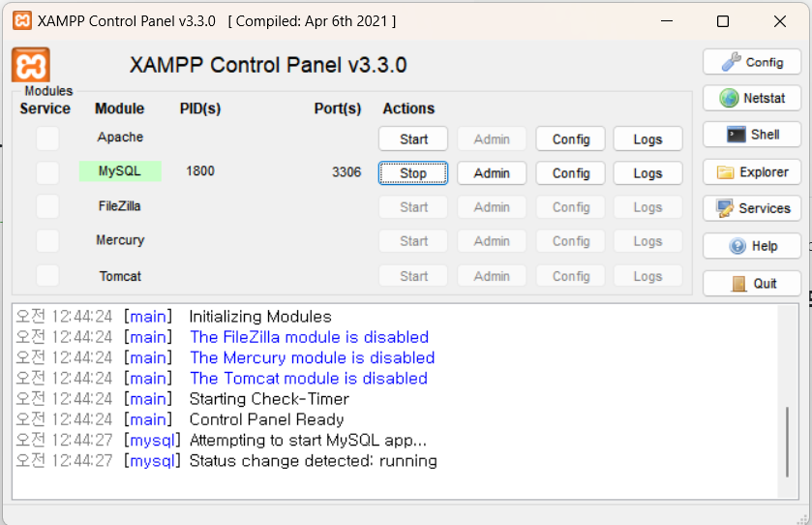Image resolution: width=812 pixels, height=525 pixels.
Task: Click the Mercury Start button
Action: click(413, 241)
